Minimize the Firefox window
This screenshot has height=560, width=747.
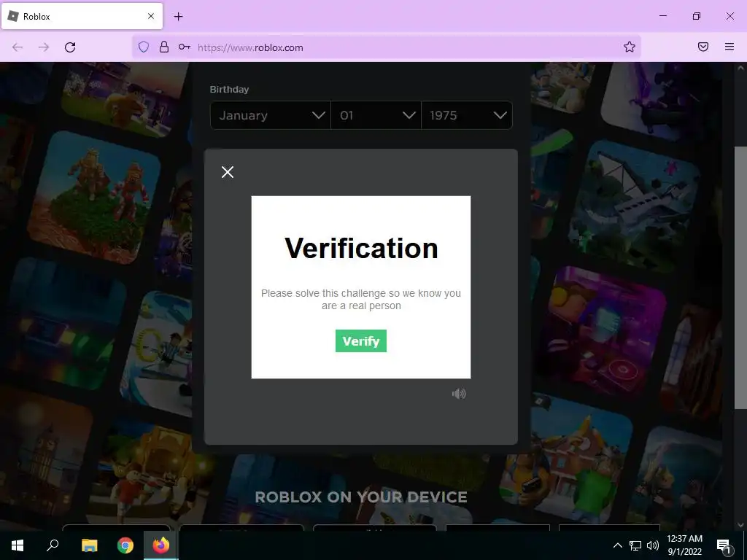point(662,16)
